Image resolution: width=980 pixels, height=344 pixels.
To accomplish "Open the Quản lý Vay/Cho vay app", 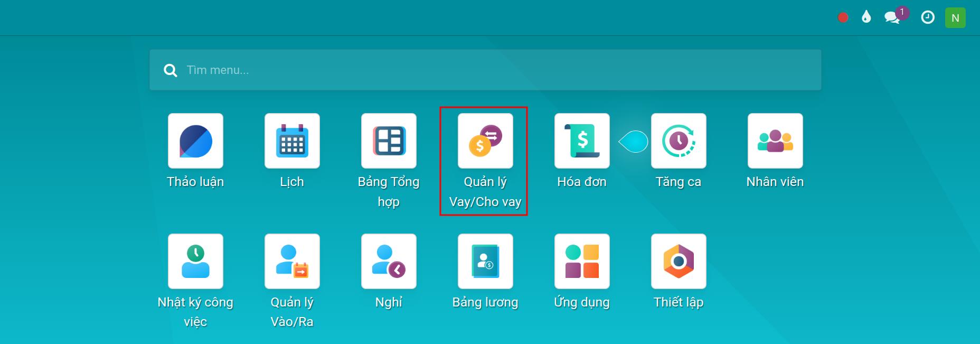I will [x=485, y=141].
